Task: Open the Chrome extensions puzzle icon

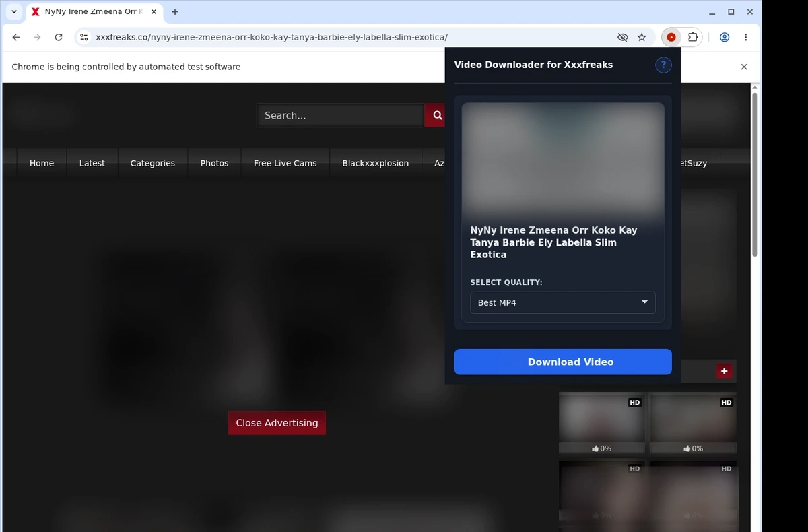Action: [x=692, y=37]
